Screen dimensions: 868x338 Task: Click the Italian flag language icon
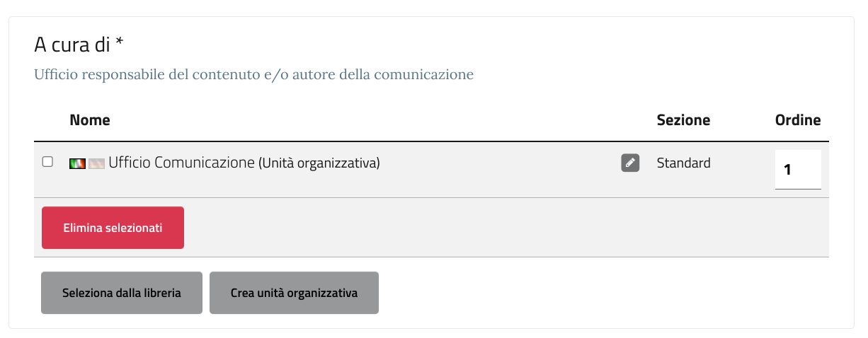pyautogui.click(x=77, y=163)
